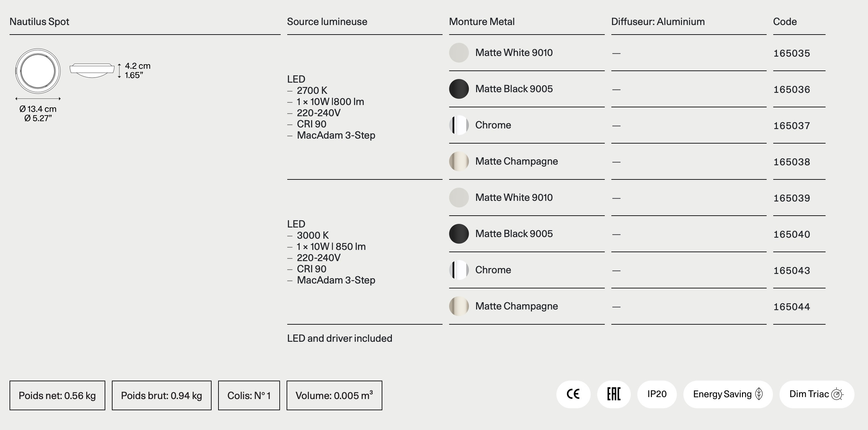The image size is (868, 430).
Task: Click the Colis: N° 1 box
Action: tap(249, 396)
